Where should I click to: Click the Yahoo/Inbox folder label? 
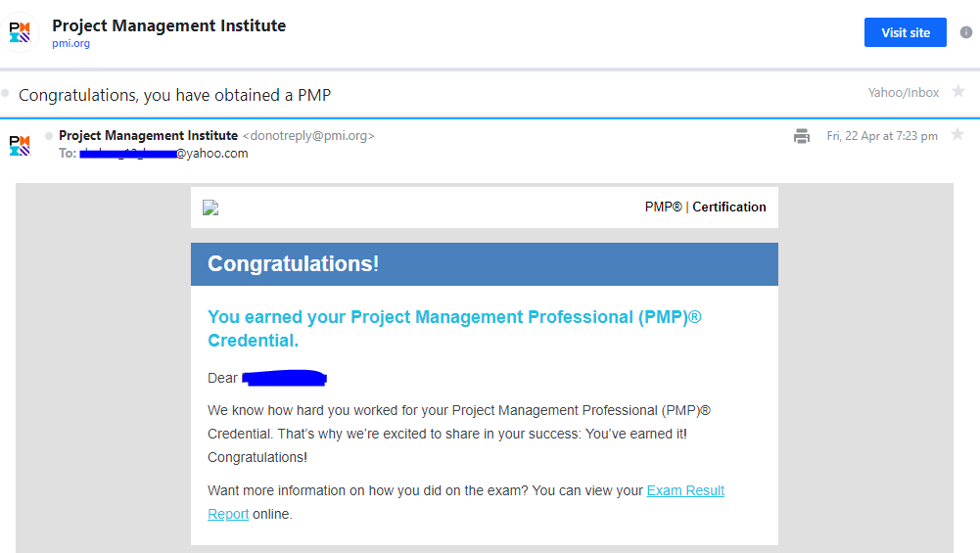point(903,92)
